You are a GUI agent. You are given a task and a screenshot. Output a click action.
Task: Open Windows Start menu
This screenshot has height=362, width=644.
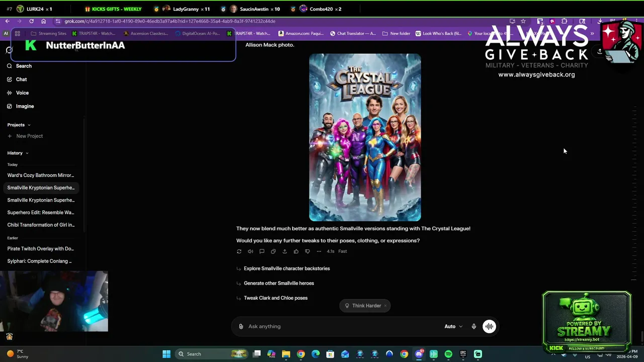pos(167,354)
